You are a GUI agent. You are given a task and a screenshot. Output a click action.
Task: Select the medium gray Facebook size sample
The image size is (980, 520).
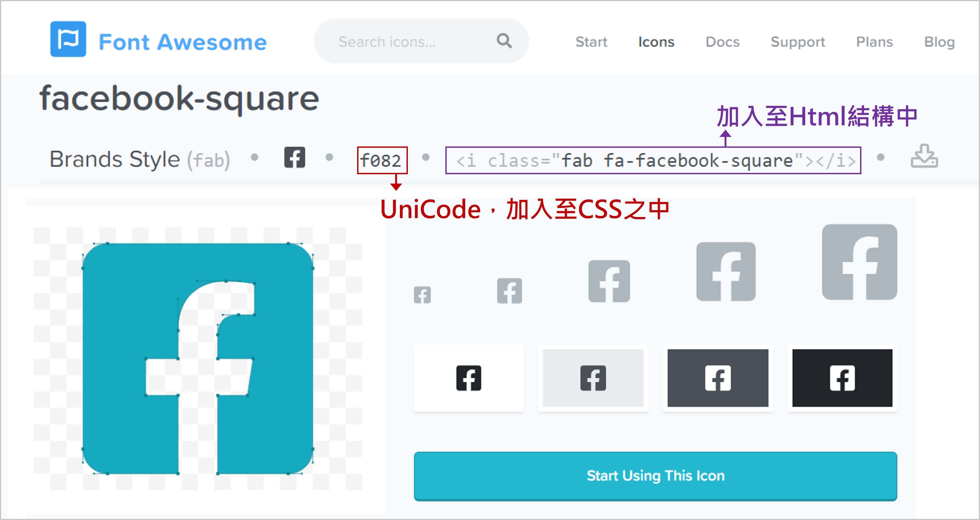609,281
